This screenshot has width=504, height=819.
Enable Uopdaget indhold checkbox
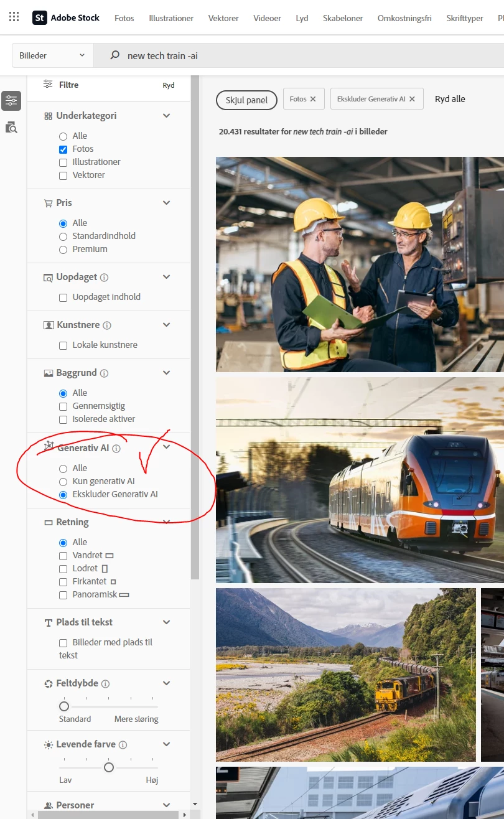(63, 297)
